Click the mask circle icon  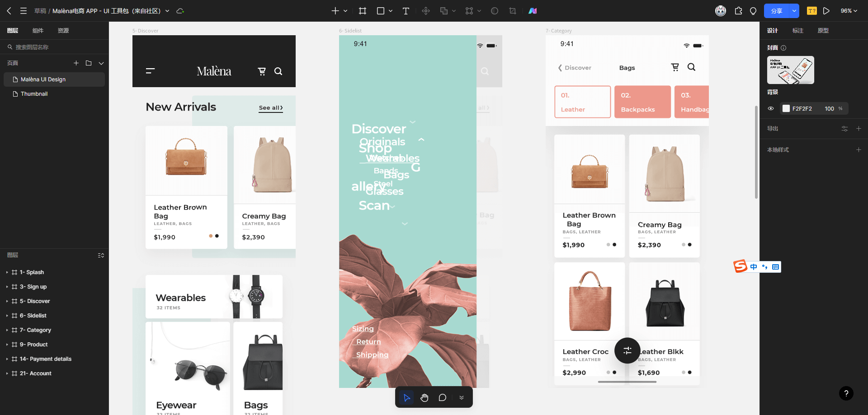tap(495, 11)
